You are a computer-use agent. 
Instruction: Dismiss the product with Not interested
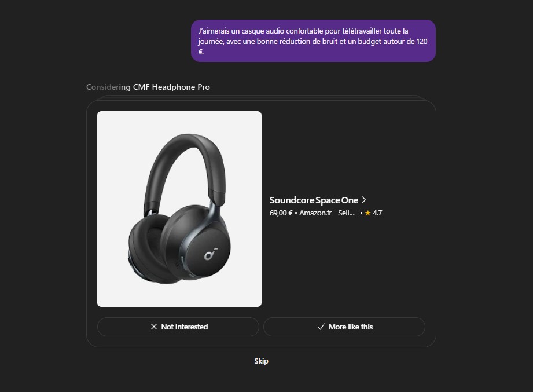tap(178, 327)
